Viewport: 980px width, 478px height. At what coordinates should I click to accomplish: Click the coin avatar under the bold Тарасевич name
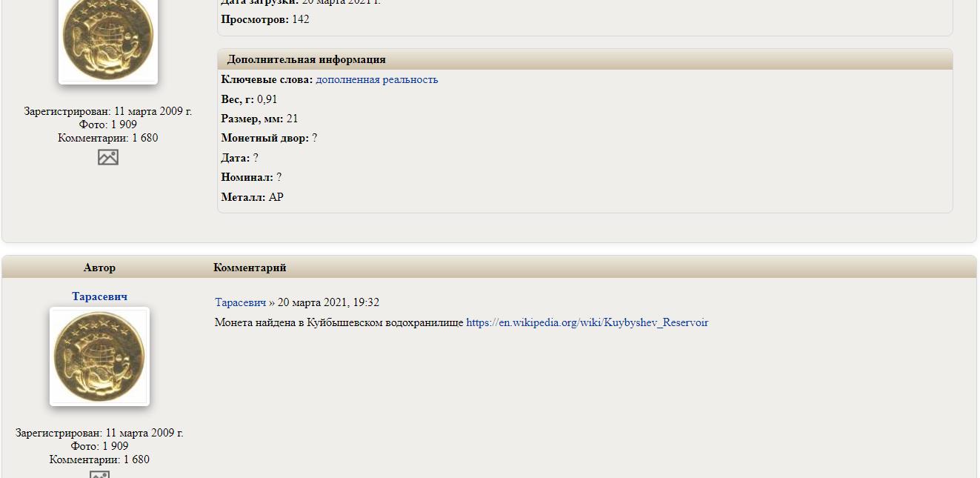click(x=99, y=356)
